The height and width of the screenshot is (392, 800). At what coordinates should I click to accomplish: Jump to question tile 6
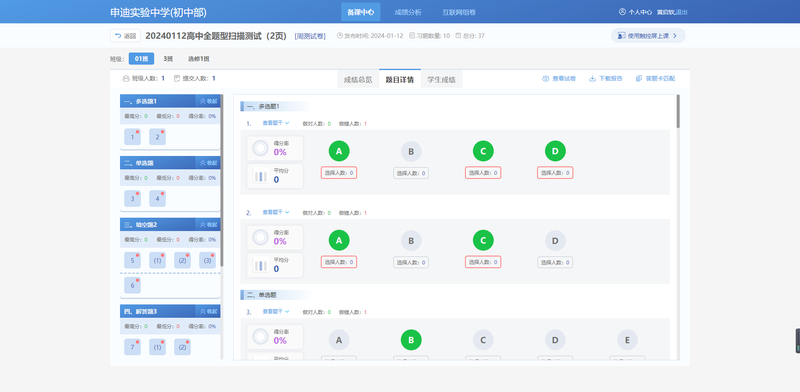(133, 286)
